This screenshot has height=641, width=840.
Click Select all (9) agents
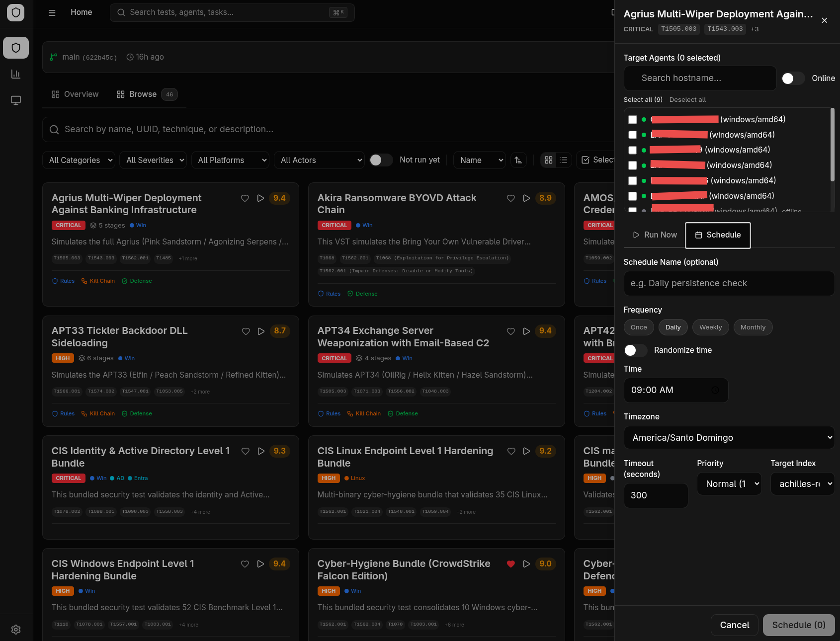tap(643, 100)
